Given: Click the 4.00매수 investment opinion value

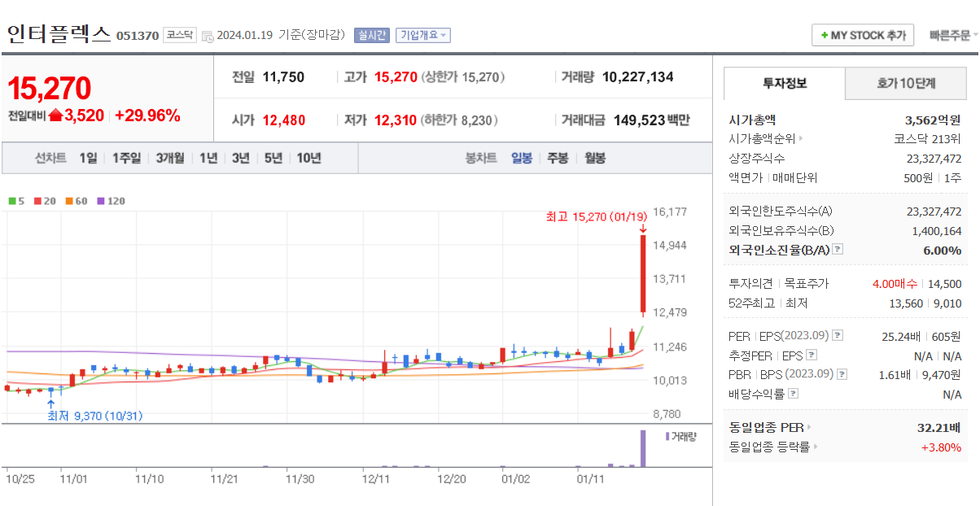Looking at the screenshot, I should [x=895, y=284].
